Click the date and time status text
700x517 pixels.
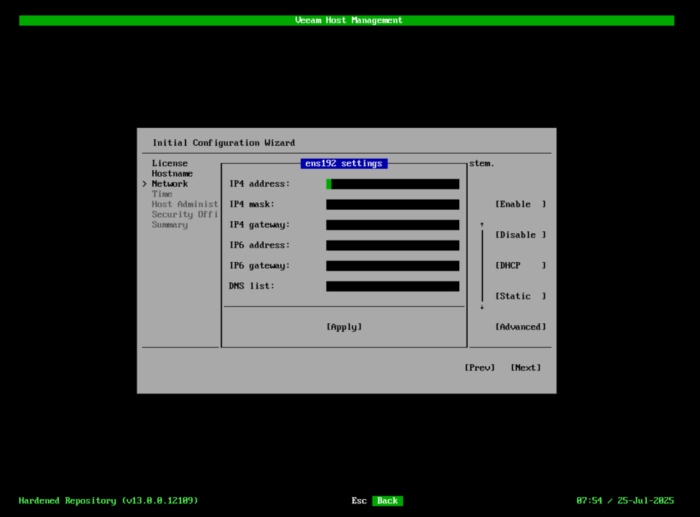click(625, 500)
